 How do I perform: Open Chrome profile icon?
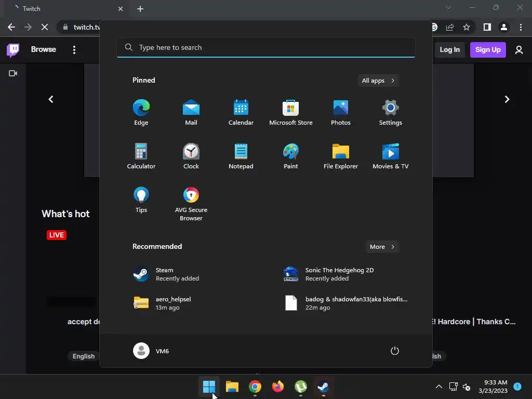504,27
